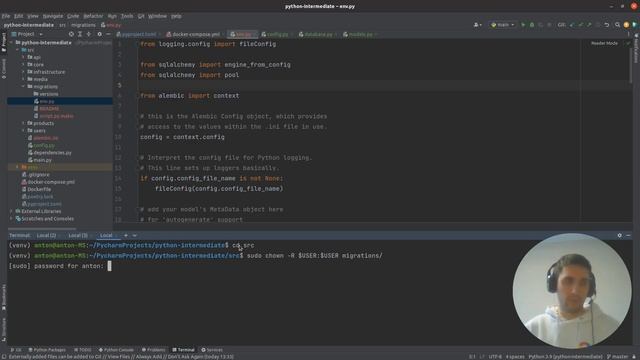640x360 pixels.
Task: Switch to config.py editor tab
Action: tap(276, 34)
